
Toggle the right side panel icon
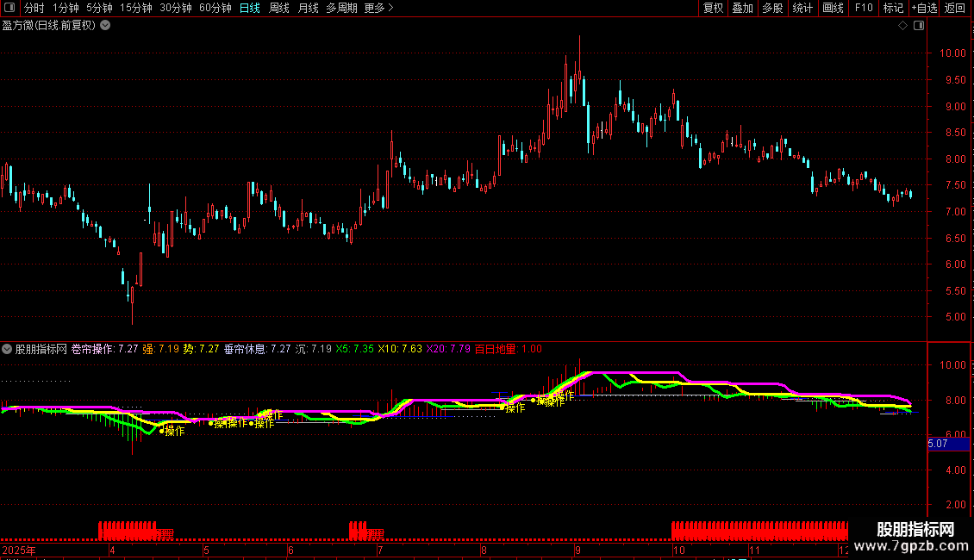pyautogui.click(x=919, y=26)
